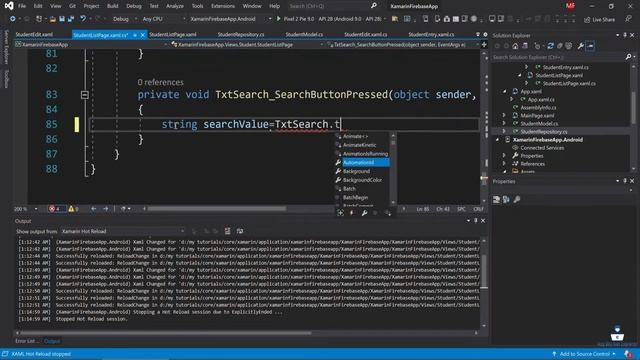Open startup project XamarinFirebaseApp.Android dropdown
The width and height of the screenshot is (640, 360).
[x=230, y=19]
